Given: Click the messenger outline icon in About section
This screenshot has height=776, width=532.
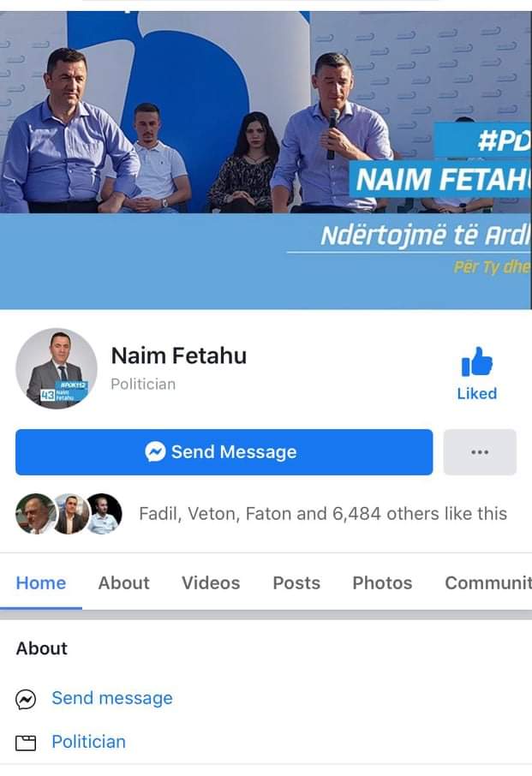Looking at the screenshot, I should 26,699.
